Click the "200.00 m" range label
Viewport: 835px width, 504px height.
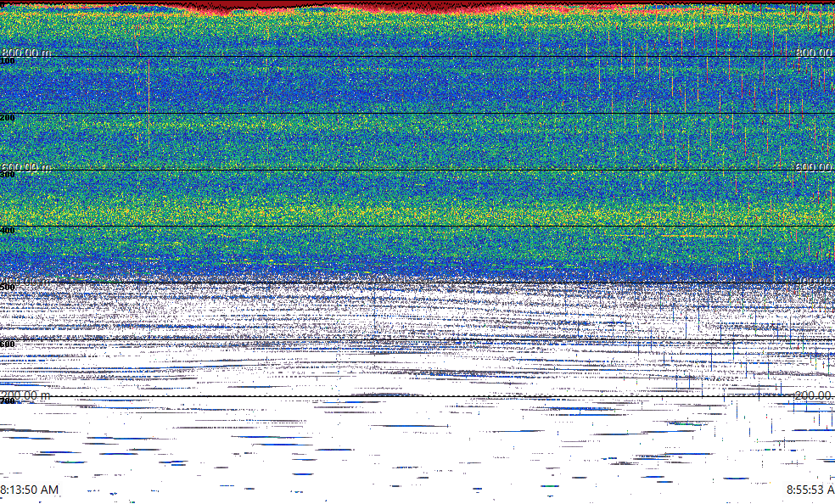pyautogui.click(x=25, y=395)
